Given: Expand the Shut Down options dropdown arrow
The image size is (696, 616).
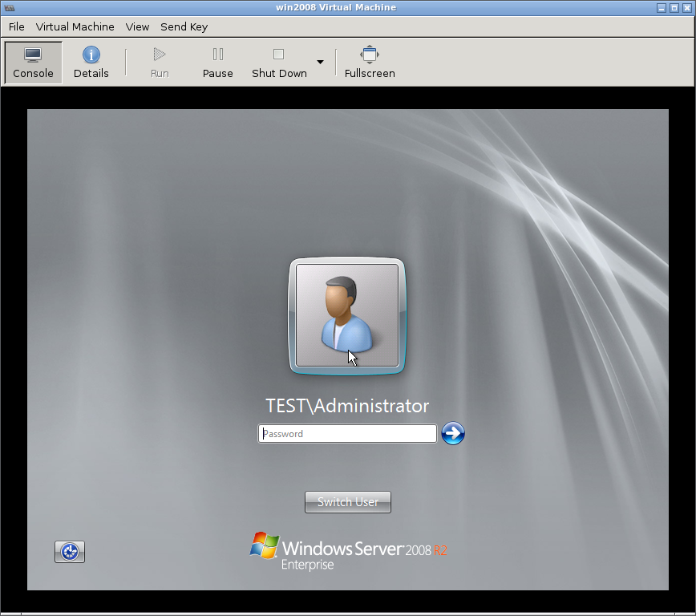Looking at the screenshot, I should point(321,63).
